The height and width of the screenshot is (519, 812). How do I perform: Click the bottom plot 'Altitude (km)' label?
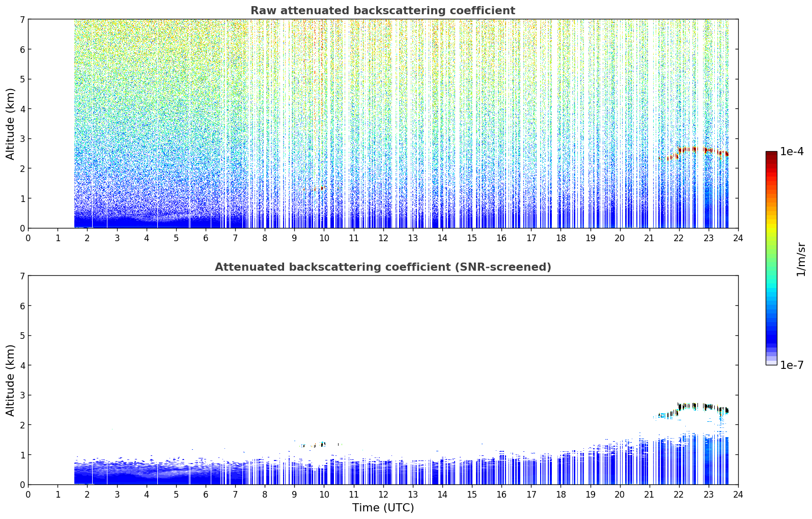click(11, 380)
